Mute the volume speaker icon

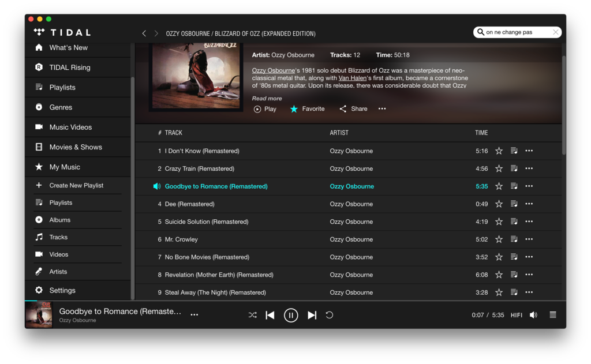pos(533,315)
